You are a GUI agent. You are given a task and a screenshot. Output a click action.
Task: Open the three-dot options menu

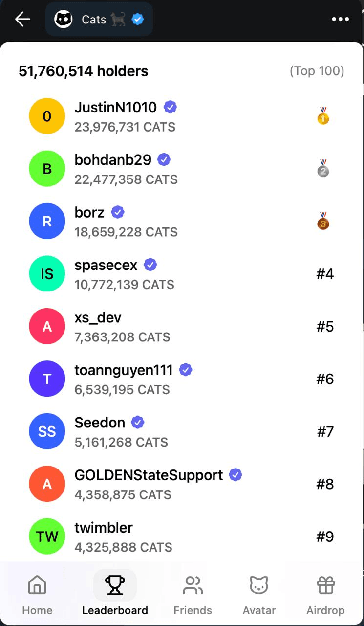coord(341,19)
